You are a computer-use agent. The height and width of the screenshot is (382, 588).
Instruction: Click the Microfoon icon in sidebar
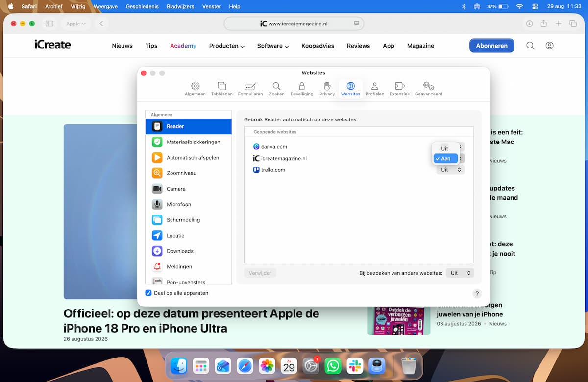(x=157, y=204)
